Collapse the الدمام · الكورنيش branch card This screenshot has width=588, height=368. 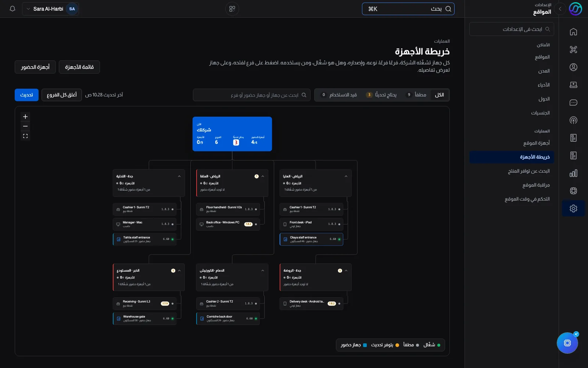pyautogui.click(x=263, y=271)
